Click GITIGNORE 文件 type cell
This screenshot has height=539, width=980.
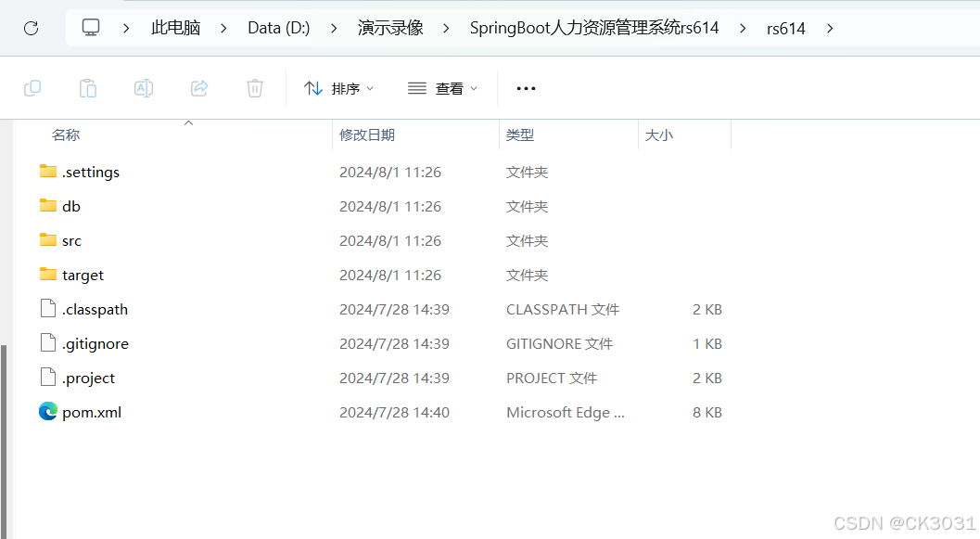pyautogui.click(x=559, y=344)
